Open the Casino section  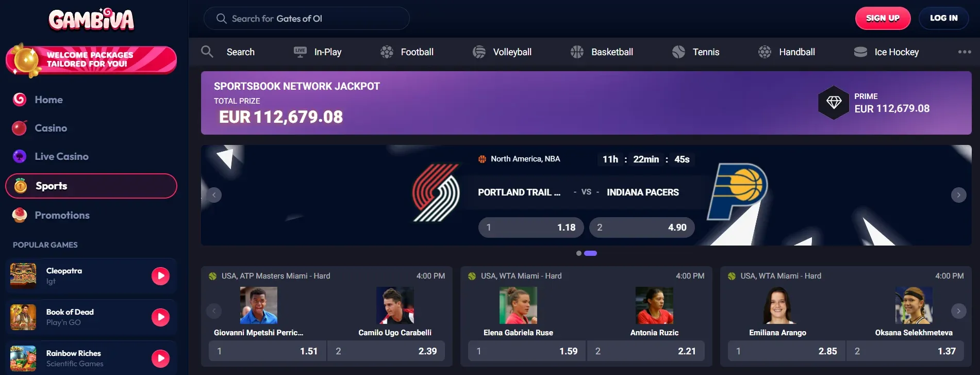tap(51, 128)
